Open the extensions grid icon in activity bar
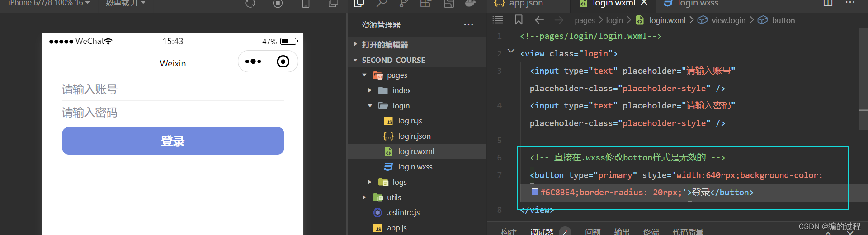This screenshot has height=235, width=868. point(425,3)
